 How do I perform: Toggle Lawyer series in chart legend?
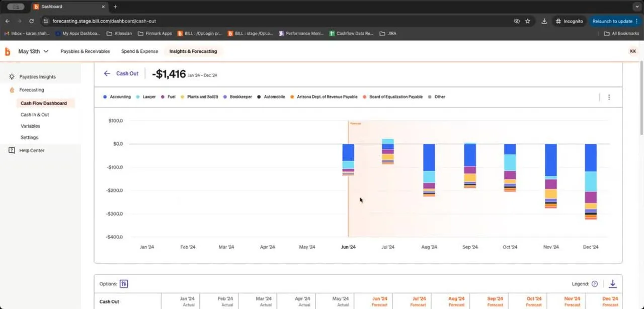pos(146,97)
